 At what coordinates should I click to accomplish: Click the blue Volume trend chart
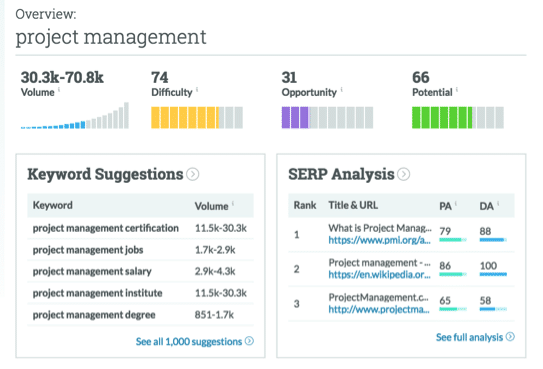pyautogui.click(x=75, y=116)
